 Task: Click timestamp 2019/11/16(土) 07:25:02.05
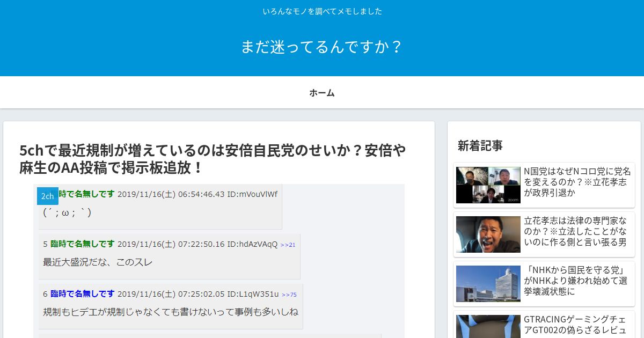(171, 294)
